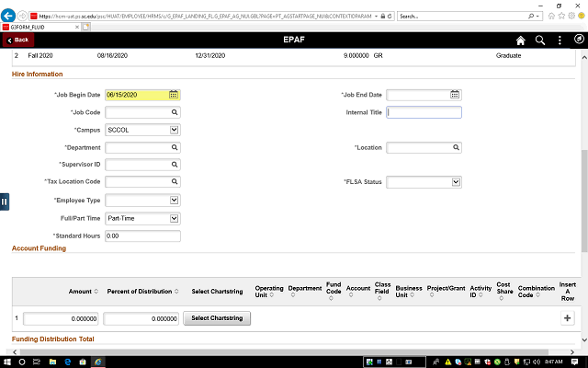Open the browser search provider dropdown
The height and width of the screenshot is (368, 588).
tap(537, 17)
